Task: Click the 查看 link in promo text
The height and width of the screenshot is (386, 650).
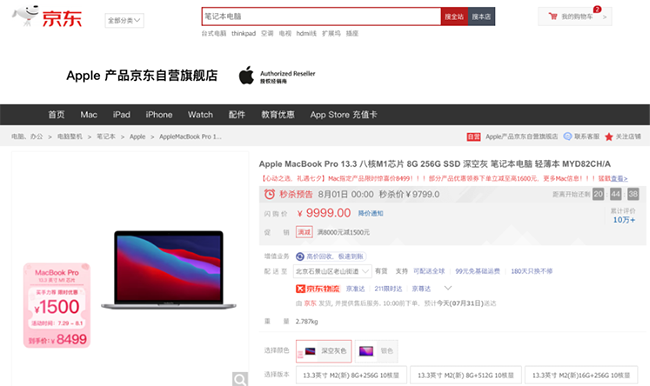Action: [x=619, y=179]
